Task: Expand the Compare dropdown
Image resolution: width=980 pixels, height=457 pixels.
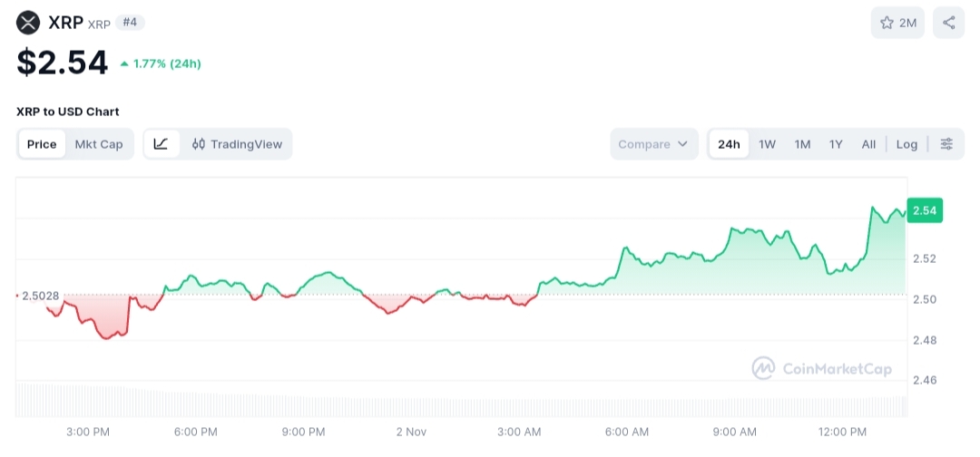Action: [653, 144]
